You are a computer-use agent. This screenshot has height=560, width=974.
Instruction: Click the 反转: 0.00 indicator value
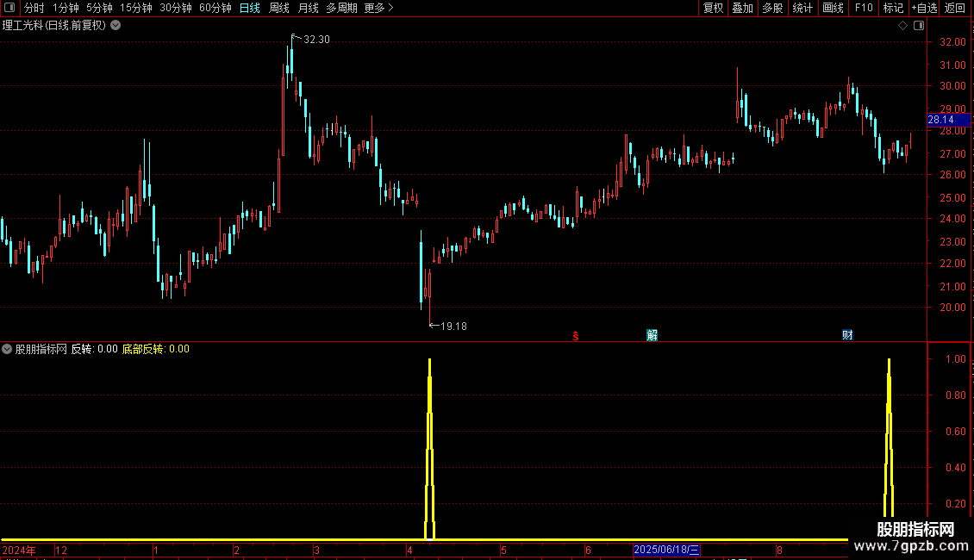coord(95,349)
